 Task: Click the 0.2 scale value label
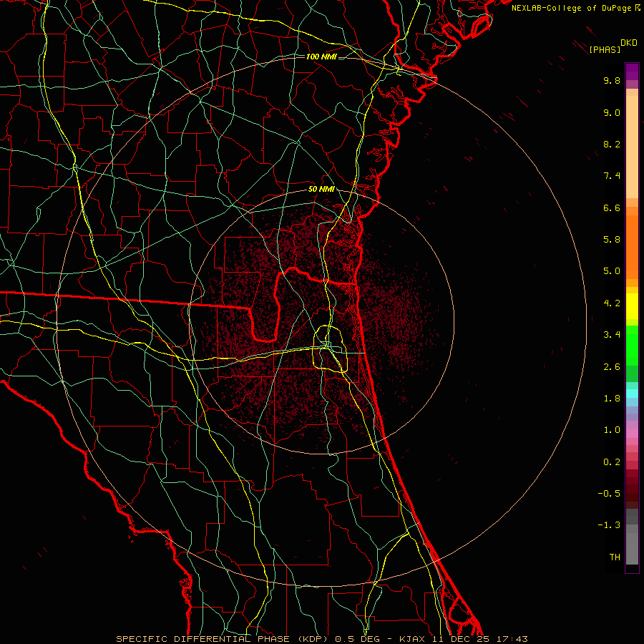tap(611, 462)
